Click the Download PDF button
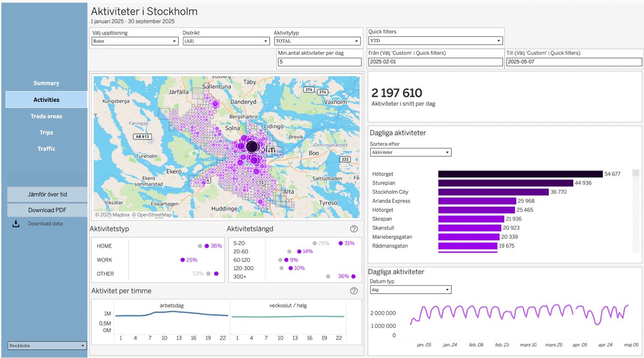644x358 pixels. pos(47,210)
